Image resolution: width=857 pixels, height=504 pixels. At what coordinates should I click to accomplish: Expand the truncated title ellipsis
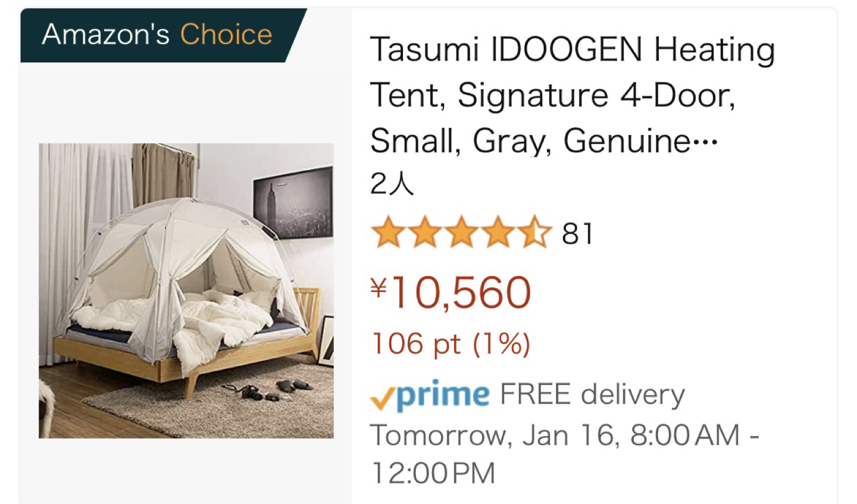coord(706,142)
